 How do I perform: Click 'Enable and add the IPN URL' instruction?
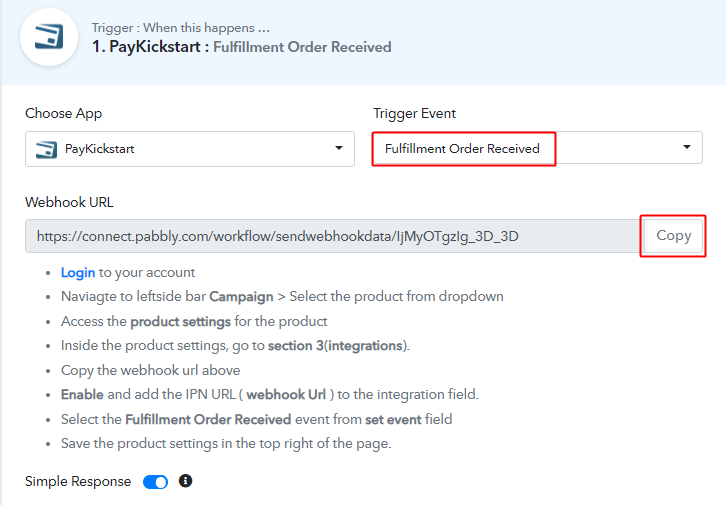pyautogui.click(x=270, y=394)
